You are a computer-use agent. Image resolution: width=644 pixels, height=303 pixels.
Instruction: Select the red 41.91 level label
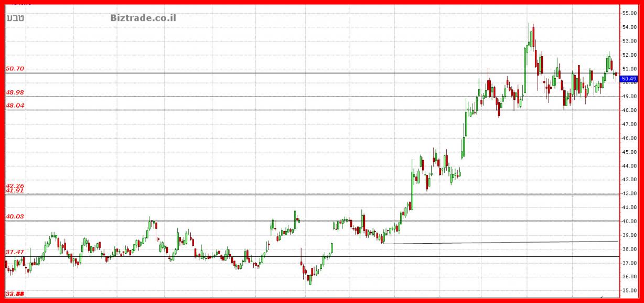15,191
